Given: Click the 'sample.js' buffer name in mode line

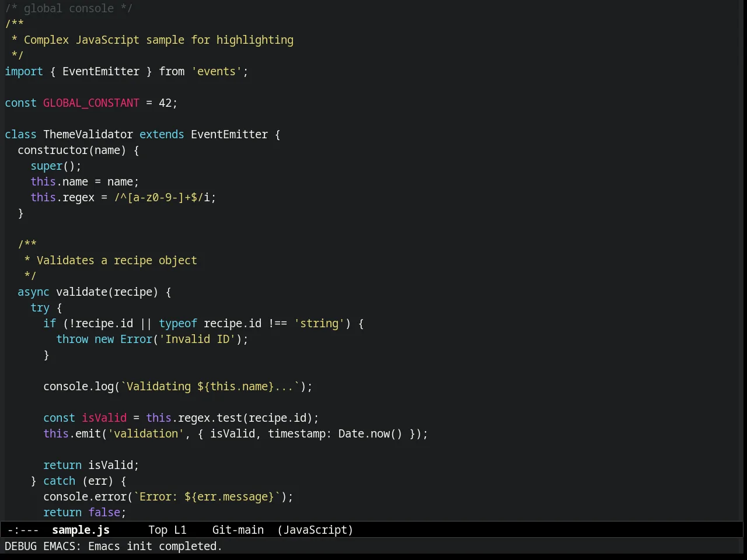Looking at the screenshot, I should point(81,530).
